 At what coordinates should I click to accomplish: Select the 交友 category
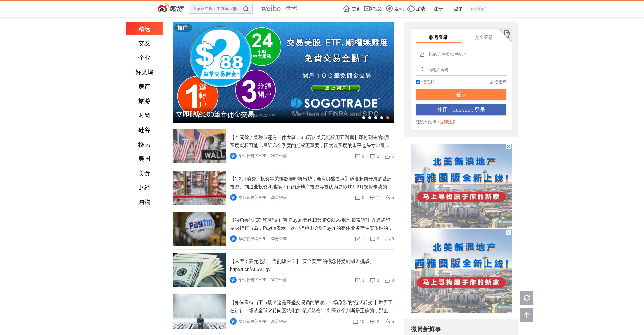tap(144, 43)
